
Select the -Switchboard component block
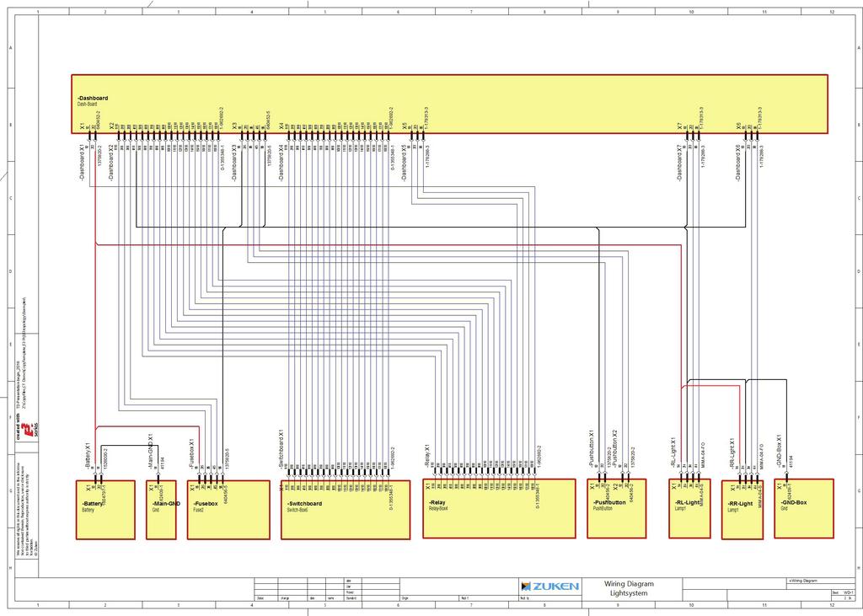(x=345, y=510)
